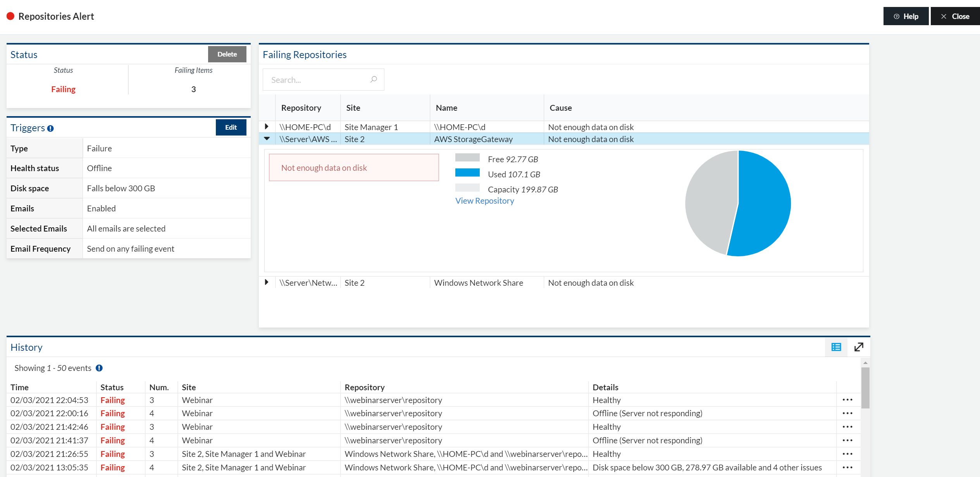
Task: Click 'Offline (Server not responding)' at 22:00:16
Action: pos(647,413)
